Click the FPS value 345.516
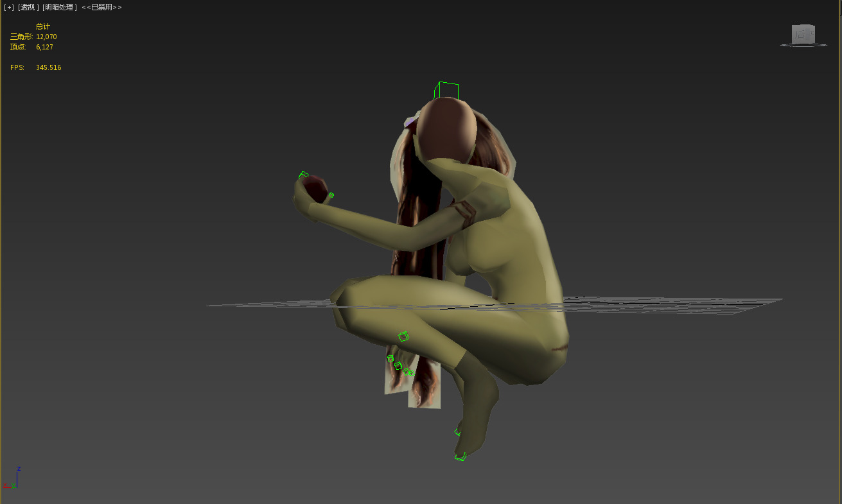The image size is (842, 504). pos(48,67)
